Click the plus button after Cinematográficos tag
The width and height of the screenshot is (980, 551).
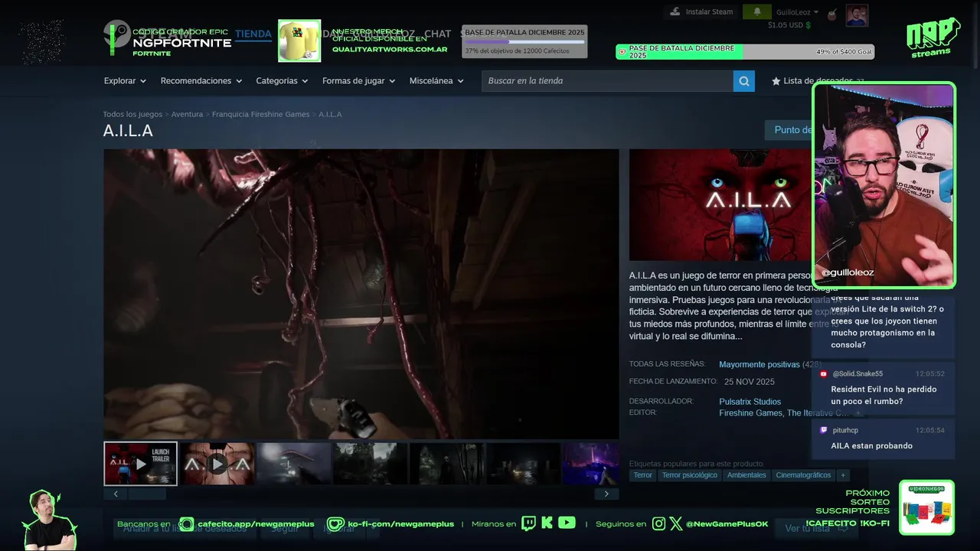[x=843, y=475]
